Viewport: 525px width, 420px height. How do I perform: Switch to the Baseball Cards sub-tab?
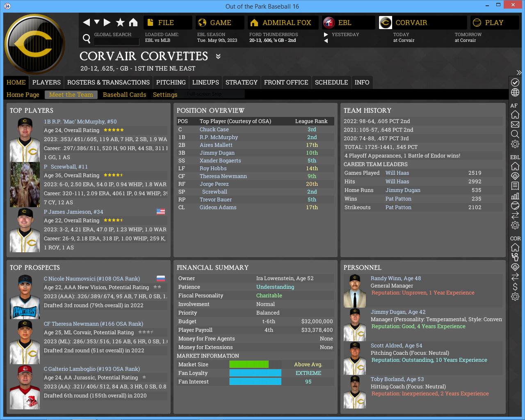coord(124,95)
